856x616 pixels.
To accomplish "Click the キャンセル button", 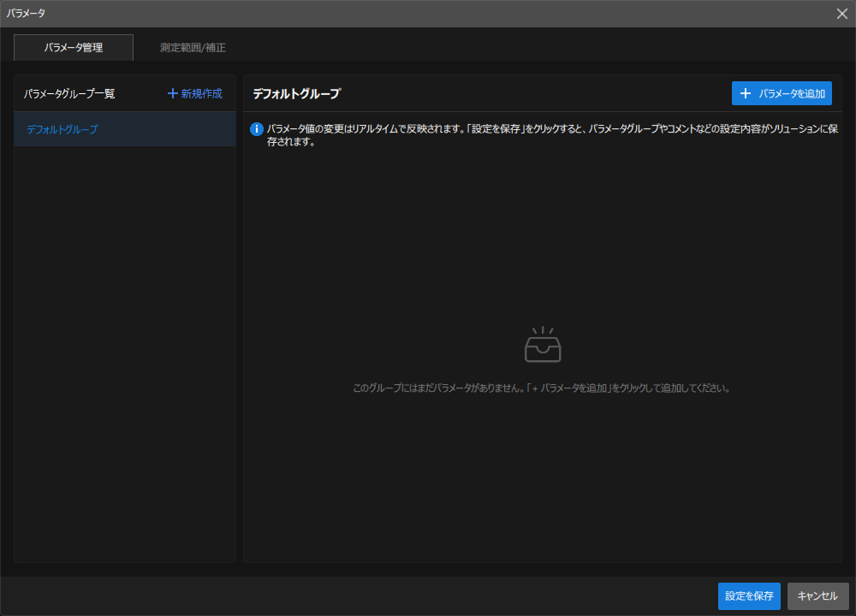I will [817, 595].
